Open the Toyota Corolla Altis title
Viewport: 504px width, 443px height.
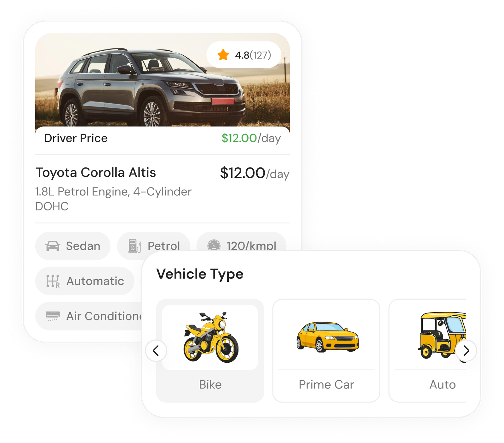click(96, 172)
